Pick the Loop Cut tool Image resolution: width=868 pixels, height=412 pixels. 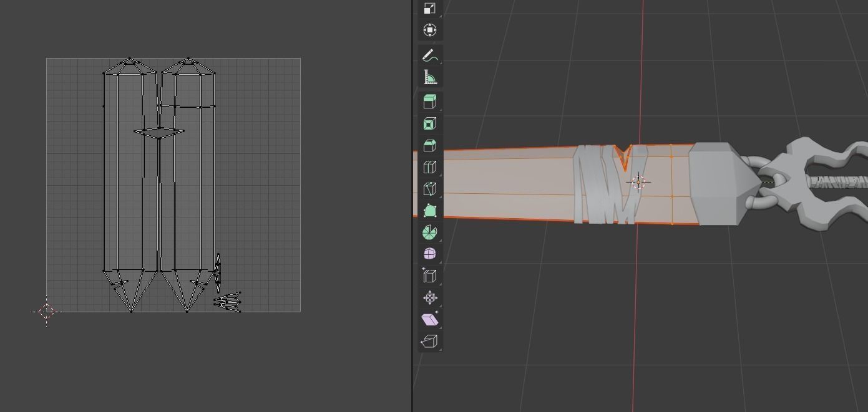(429, 167)
